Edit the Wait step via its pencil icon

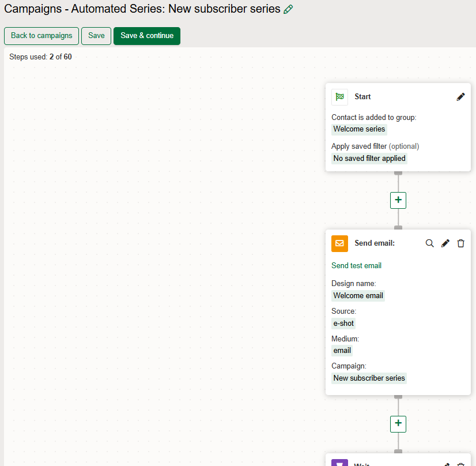(x=446, y=463)
